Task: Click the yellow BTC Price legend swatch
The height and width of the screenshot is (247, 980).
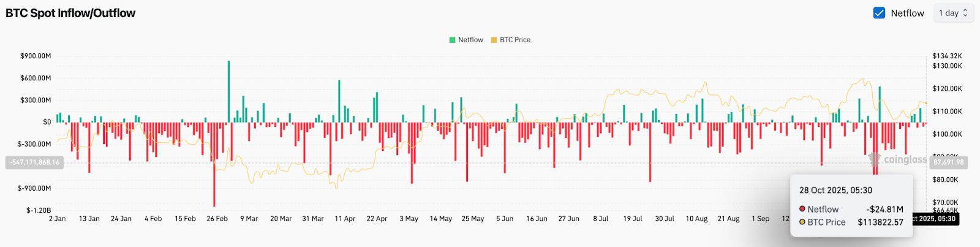Action: click(x=494, y=40)
